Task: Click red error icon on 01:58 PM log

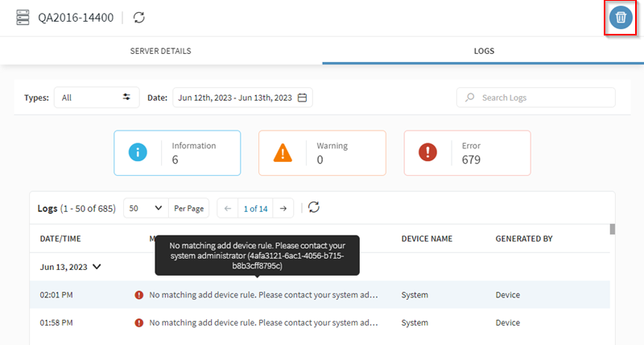Action: [x=139, y=322]
